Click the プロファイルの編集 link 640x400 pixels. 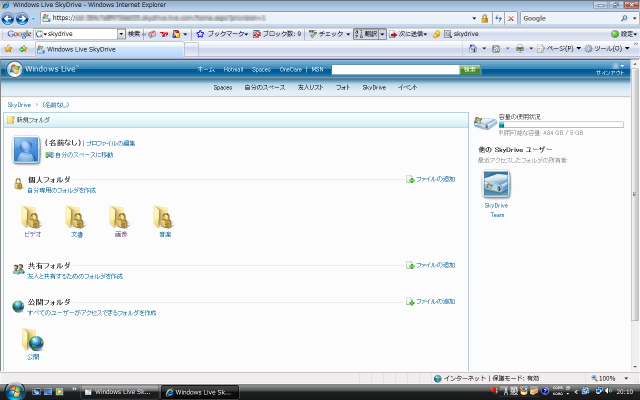pyautogui.click(x=111, y=143)
